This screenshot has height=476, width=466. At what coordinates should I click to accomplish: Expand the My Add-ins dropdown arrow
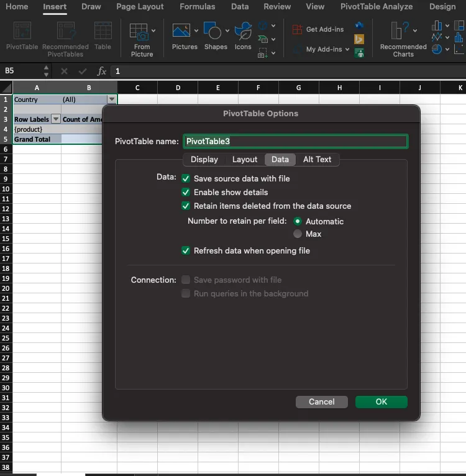pyautogui.click(x=347, y=49)
